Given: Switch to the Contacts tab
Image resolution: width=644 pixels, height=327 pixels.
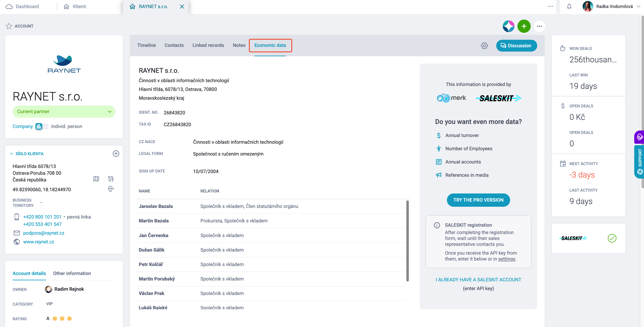Looking at the screenshot, I should pos(174,45).
